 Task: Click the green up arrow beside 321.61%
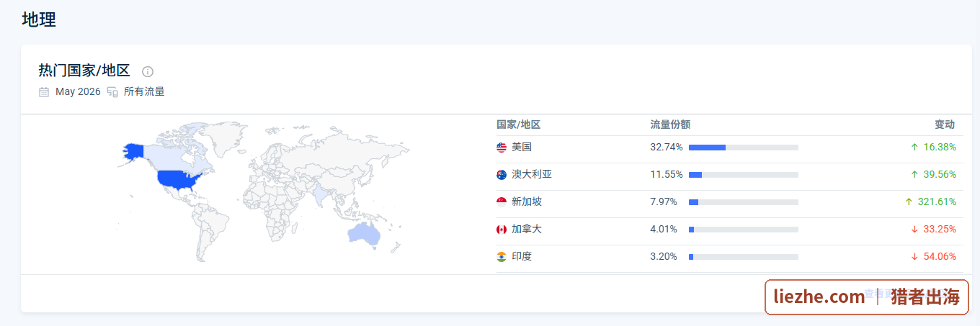point(909,202)
